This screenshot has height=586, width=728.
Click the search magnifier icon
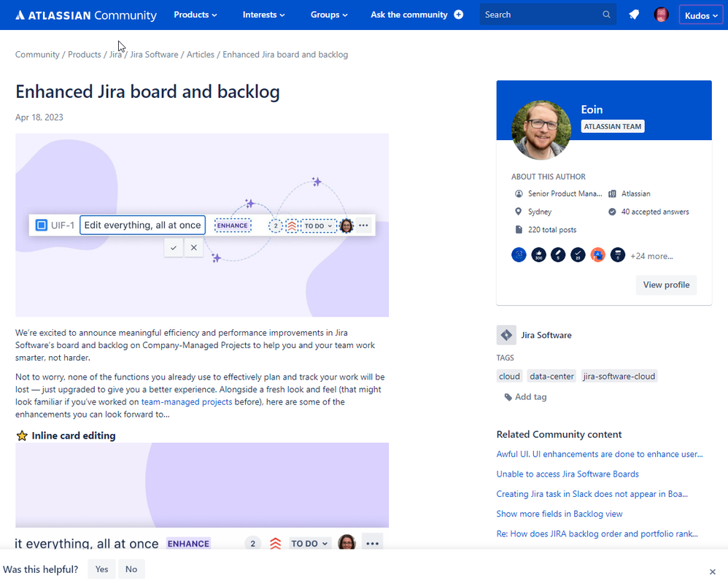pyautogui.click(x=606, y=15)
